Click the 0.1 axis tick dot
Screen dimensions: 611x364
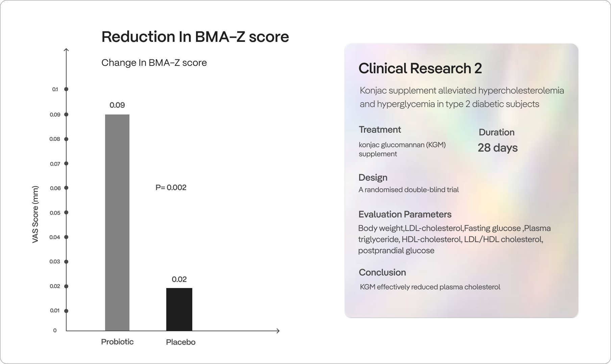(66, 89)
